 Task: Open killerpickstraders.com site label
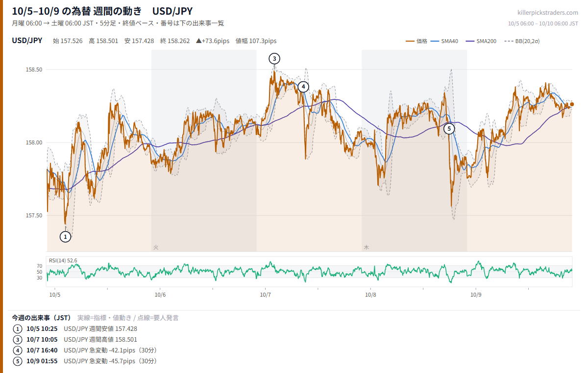[x=548, y=13]
